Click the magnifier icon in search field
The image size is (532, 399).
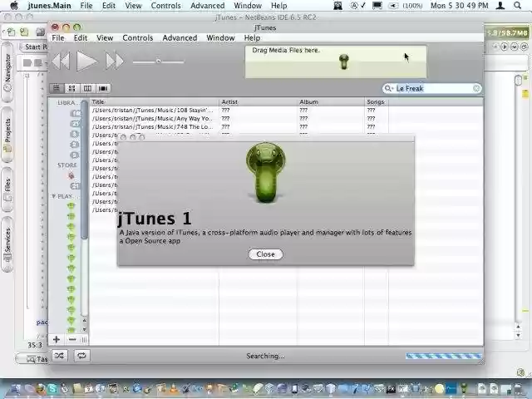[x=388, y=89]
